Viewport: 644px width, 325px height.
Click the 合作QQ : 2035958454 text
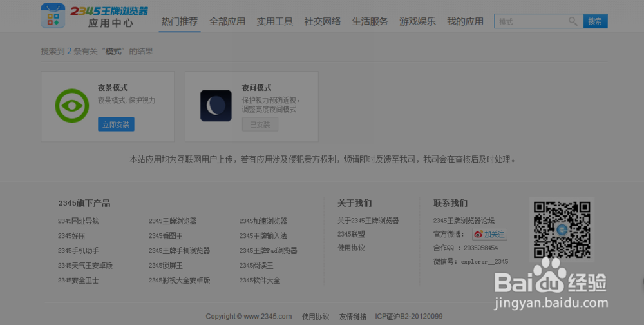pyautogui.click(x=466, y=248)
